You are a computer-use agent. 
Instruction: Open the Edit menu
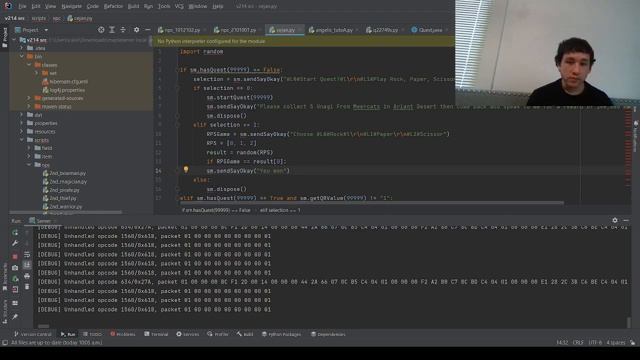(36, 7)
